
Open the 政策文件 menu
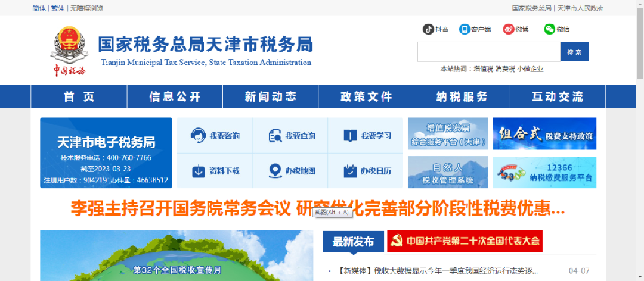tap(366, 96)
